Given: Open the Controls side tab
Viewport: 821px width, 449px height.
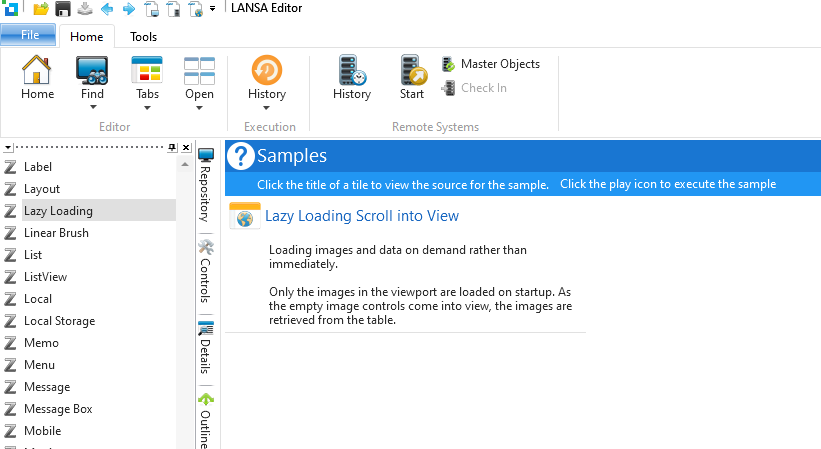Looking at the screenshot, I should 206,272.
